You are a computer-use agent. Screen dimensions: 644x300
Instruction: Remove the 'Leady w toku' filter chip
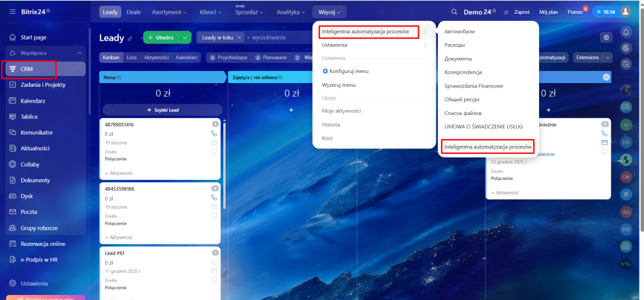(x=240, y=38)
